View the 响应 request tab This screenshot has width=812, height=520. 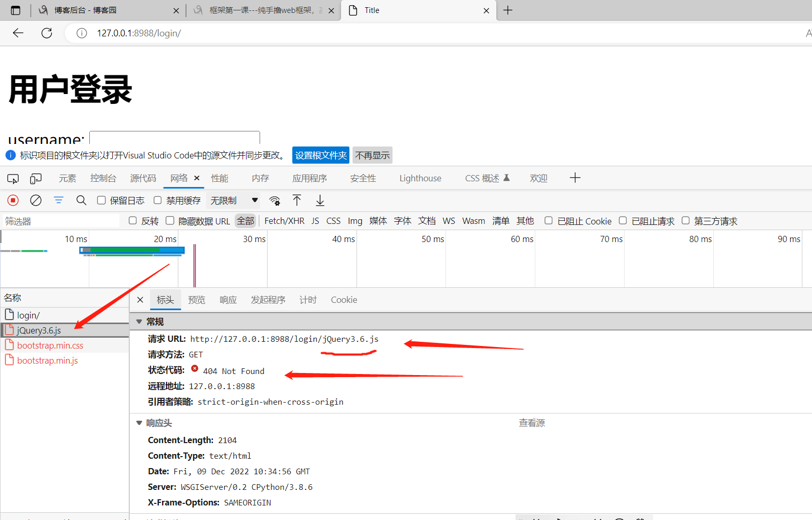(228, 300)
